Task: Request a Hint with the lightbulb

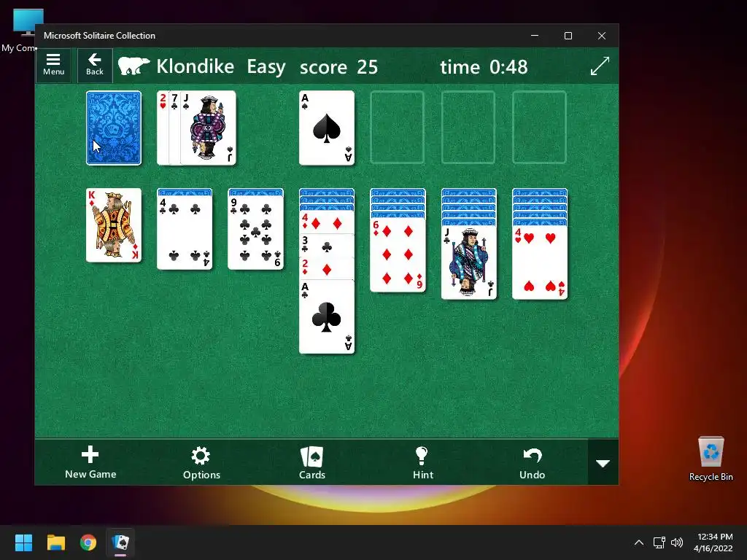Action: 422,462
